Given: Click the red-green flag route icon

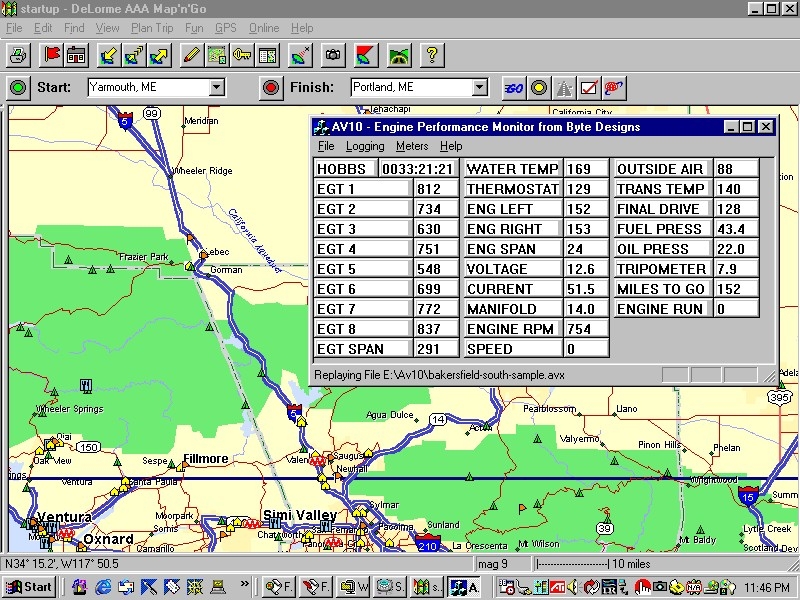Looking at the screenshot, I should tap(366, 55).
